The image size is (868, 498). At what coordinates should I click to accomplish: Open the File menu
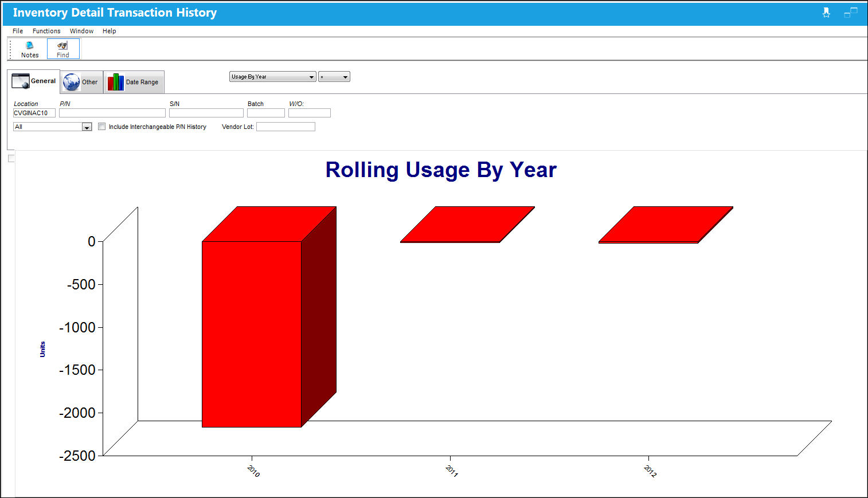18,31
